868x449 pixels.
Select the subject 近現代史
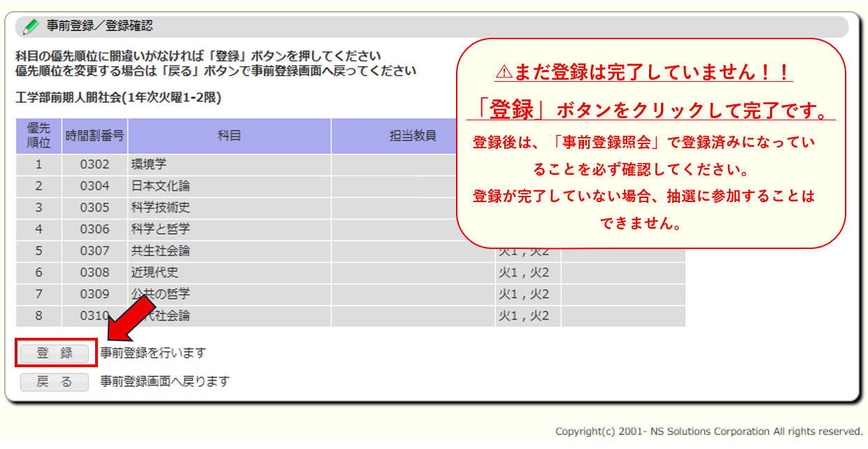coord(155,273)
